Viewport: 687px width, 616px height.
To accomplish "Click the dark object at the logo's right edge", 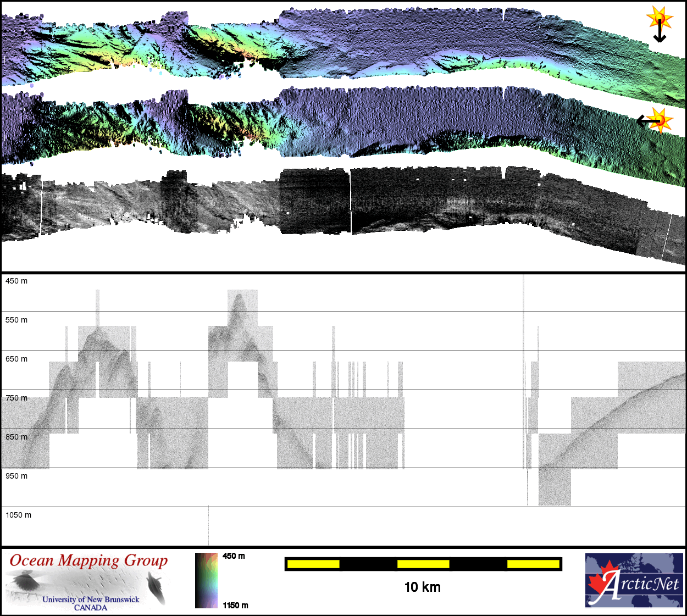I will tap(157, 587).
